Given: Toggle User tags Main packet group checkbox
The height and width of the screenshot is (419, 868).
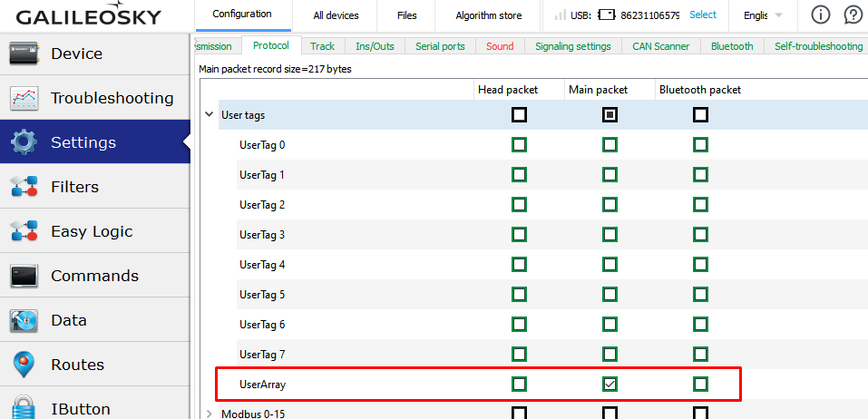Looking at the screenshot, I should [x=610, y=115].
